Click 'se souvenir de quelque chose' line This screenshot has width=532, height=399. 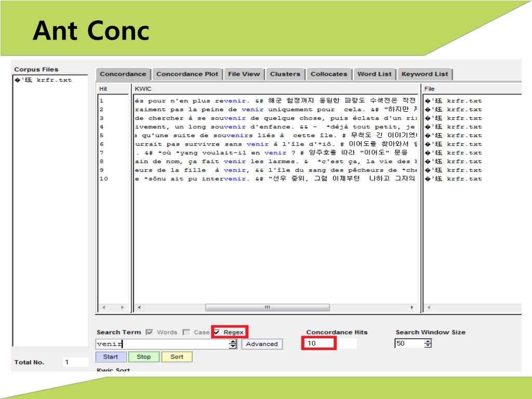click(x=275, y=118)
